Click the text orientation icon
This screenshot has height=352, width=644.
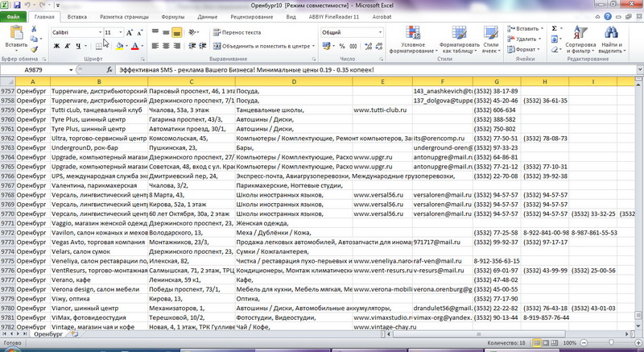(192, 32)
